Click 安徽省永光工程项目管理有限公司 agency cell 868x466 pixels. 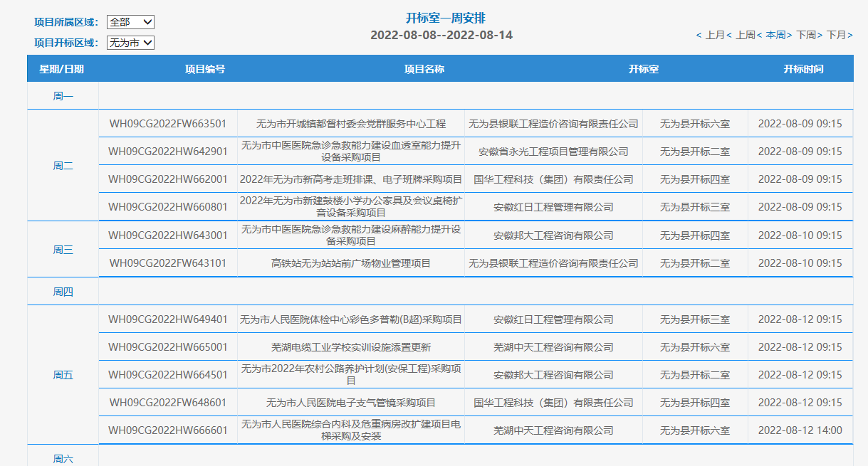[x=553, y=152]
